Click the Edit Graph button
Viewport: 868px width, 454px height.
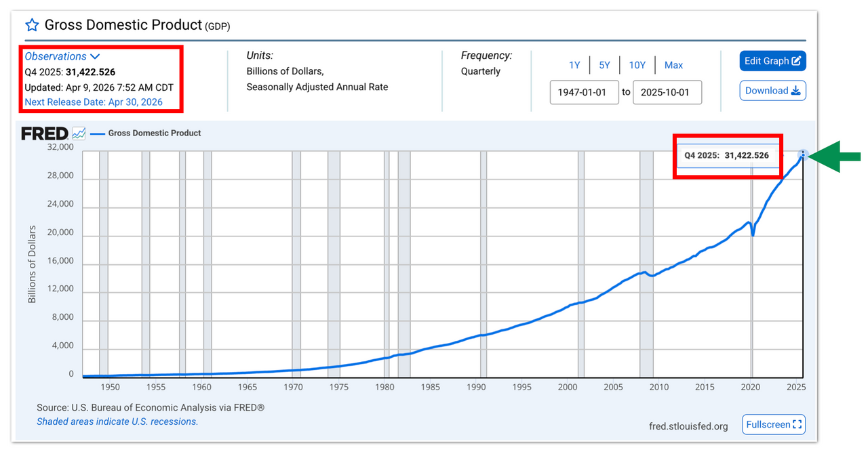click(772, 61)
